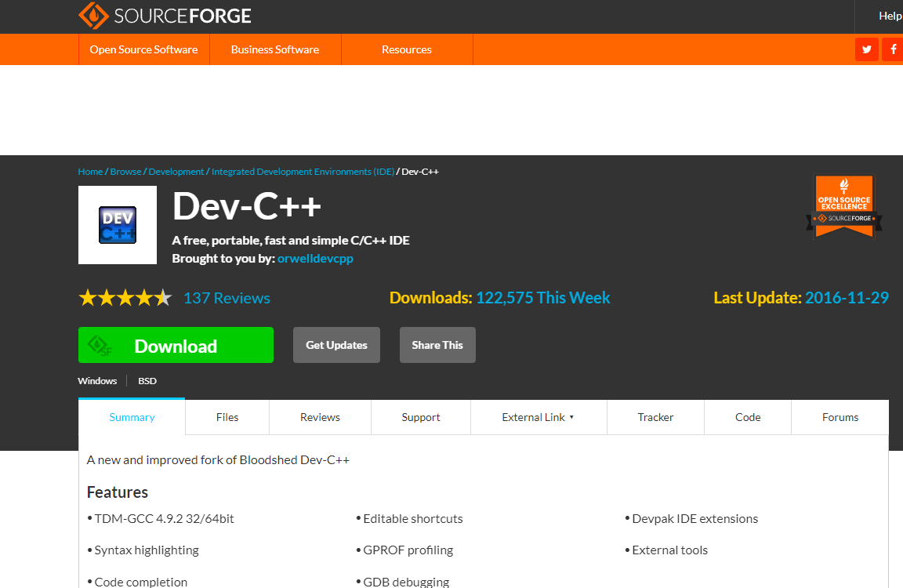Image resolution: width=903 pixels, height=588 pixels.
Task: Go to Development breadcrumb link
Action: (x=176, y=172)
